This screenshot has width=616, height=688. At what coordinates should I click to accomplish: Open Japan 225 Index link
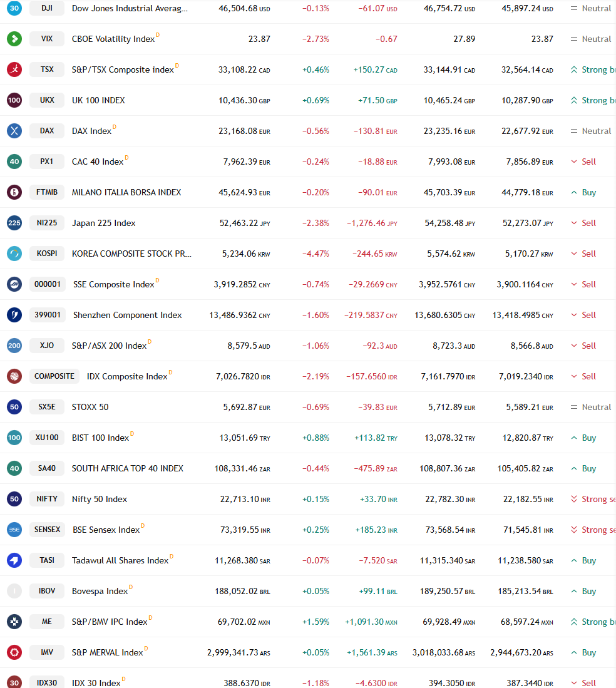click(103, 223)
